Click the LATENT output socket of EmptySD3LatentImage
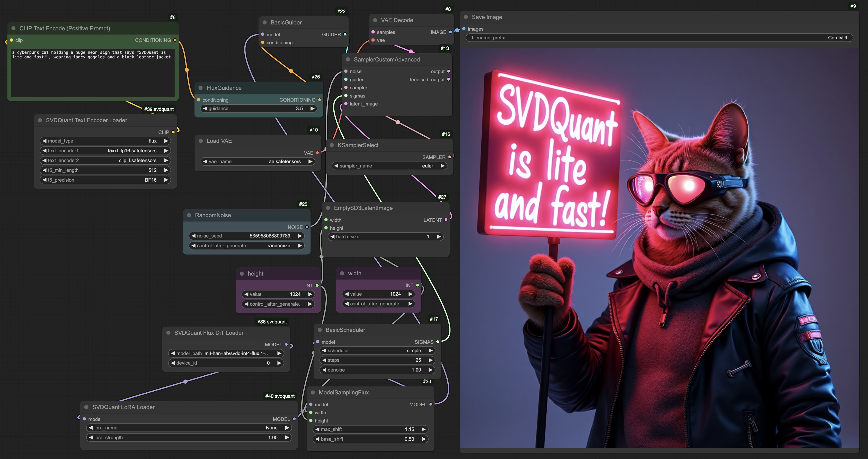The height and width of the screenshot is (459, 868). 446,220
